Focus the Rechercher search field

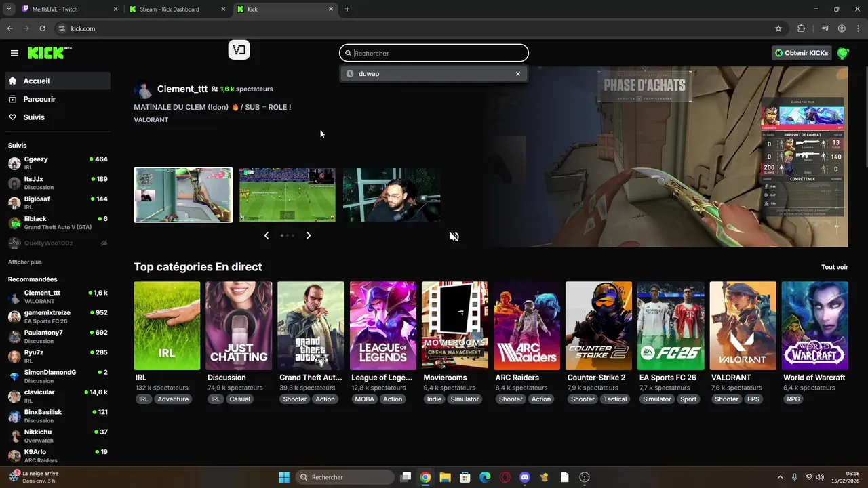pos(434,53)
